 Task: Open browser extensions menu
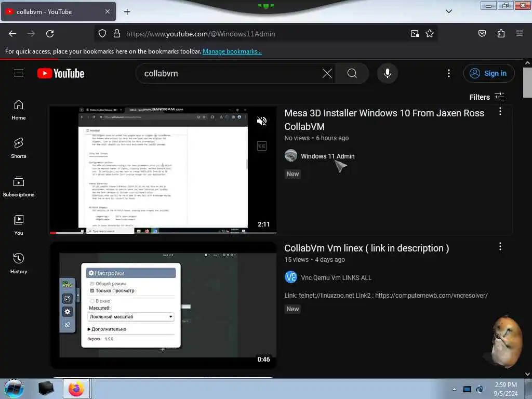[x=501, y=34]
